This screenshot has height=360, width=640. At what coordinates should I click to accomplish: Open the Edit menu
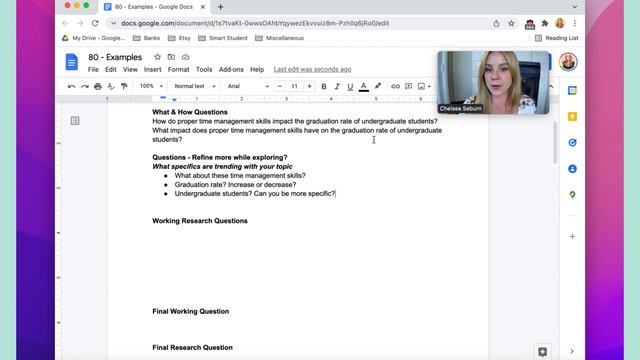pos(111,69)
